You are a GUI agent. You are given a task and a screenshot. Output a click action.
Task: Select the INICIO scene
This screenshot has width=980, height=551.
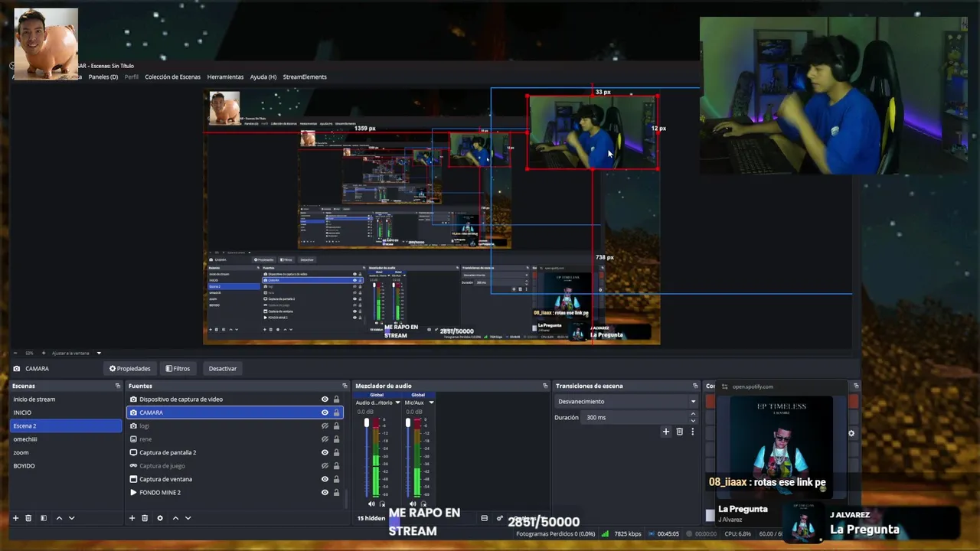[x=66, y=412]
